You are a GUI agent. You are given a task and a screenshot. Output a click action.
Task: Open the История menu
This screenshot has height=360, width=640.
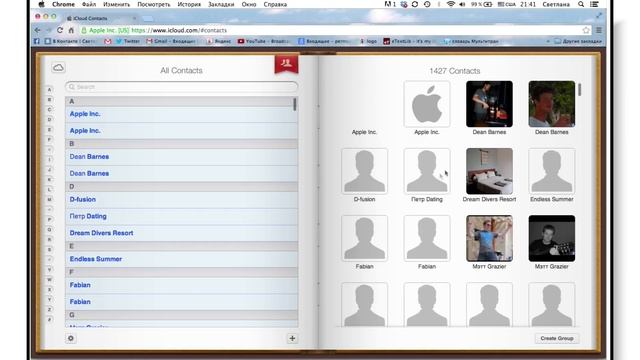(189, 4)
